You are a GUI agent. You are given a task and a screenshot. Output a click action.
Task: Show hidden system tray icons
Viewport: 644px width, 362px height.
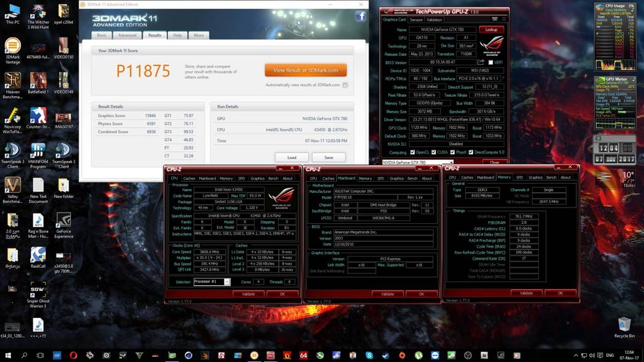576,355
